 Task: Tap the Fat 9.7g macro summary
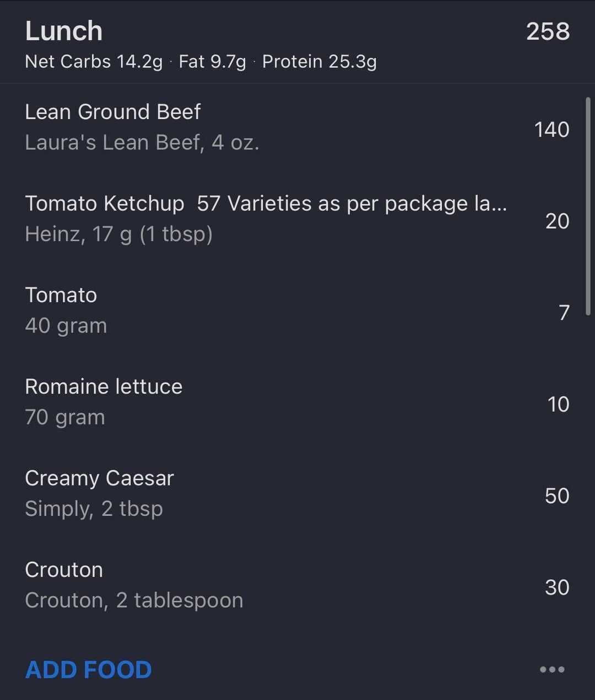(x=212, y=62)
